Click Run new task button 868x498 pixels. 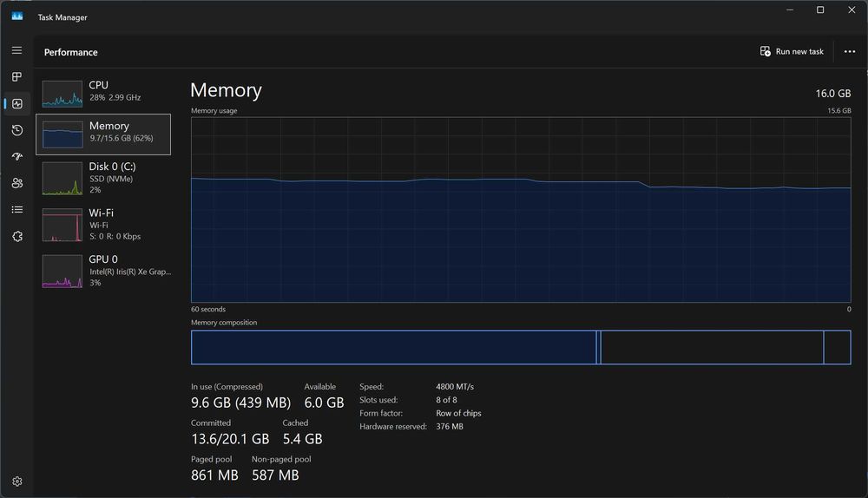(x=792, y=51)
